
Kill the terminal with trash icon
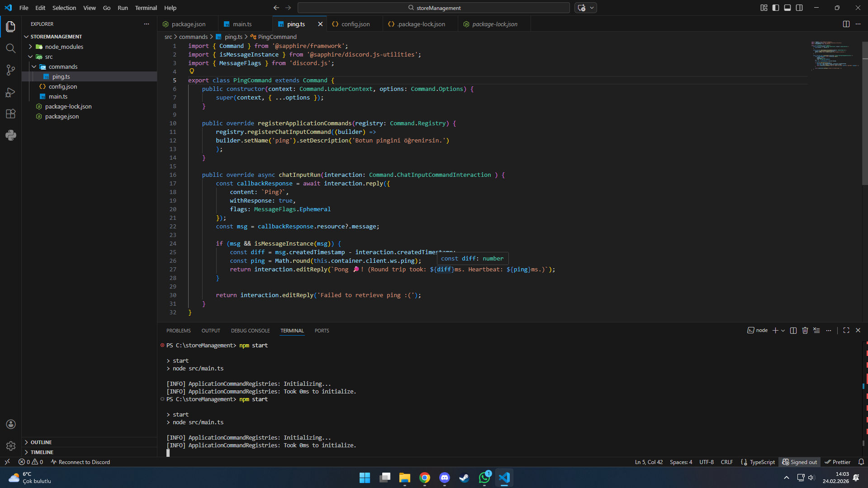(805, 331)
